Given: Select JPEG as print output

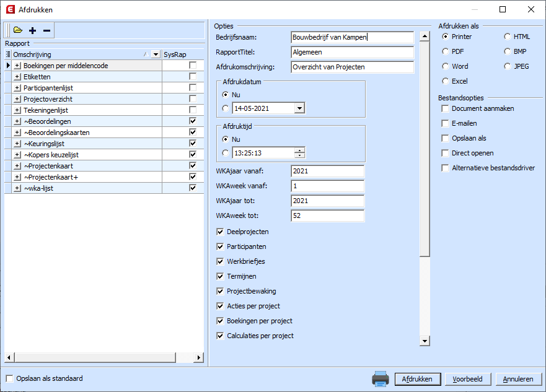Looking at the screenshot, I should pyautogui.click(x=508, y=66).
